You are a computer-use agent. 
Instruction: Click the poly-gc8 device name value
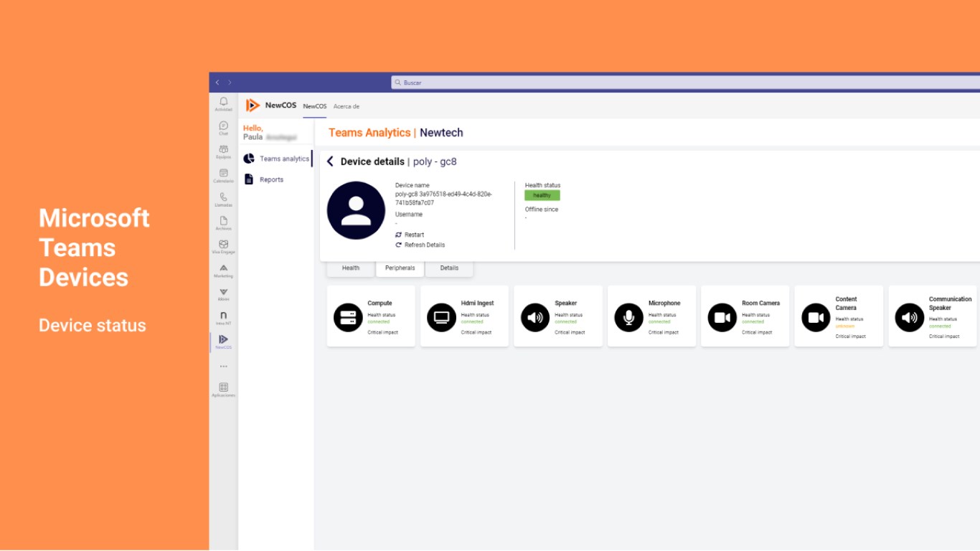coord(443,199)
